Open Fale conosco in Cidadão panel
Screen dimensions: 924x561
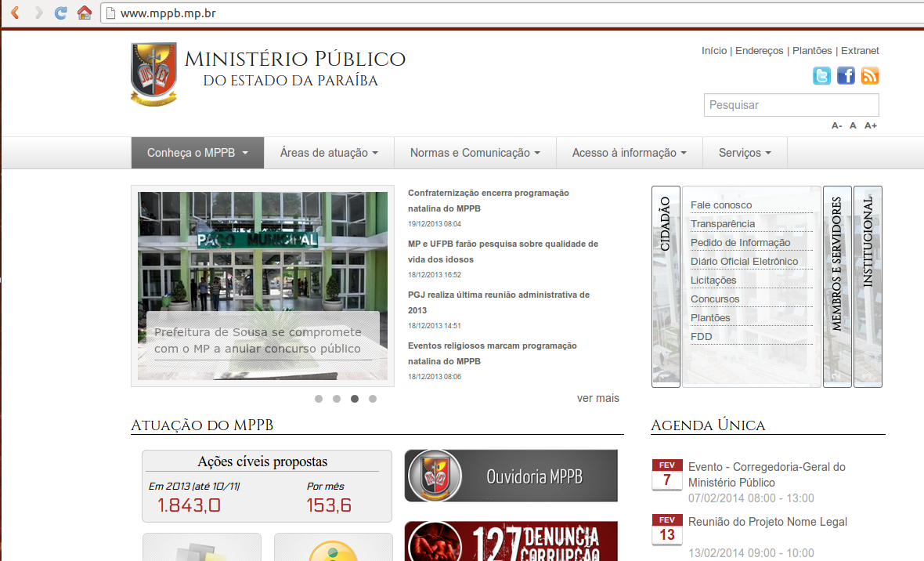pos(721,204)
